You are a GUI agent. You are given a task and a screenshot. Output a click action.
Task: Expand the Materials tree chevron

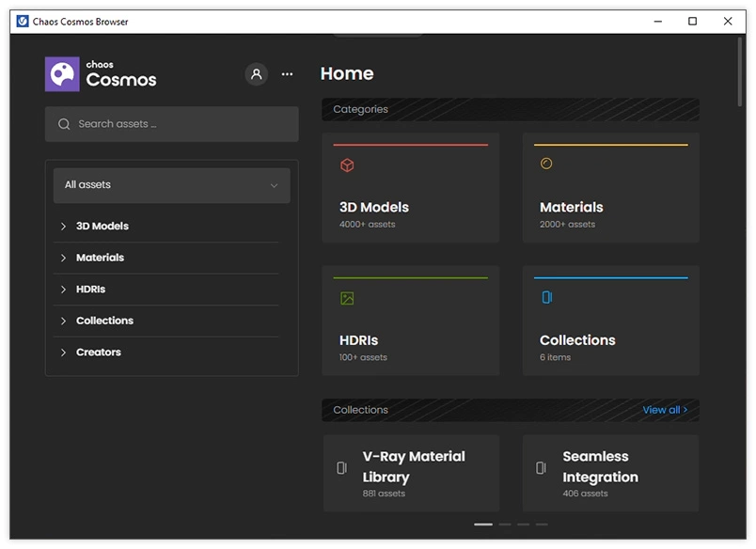pyautogui.click(x=63, y=258)
